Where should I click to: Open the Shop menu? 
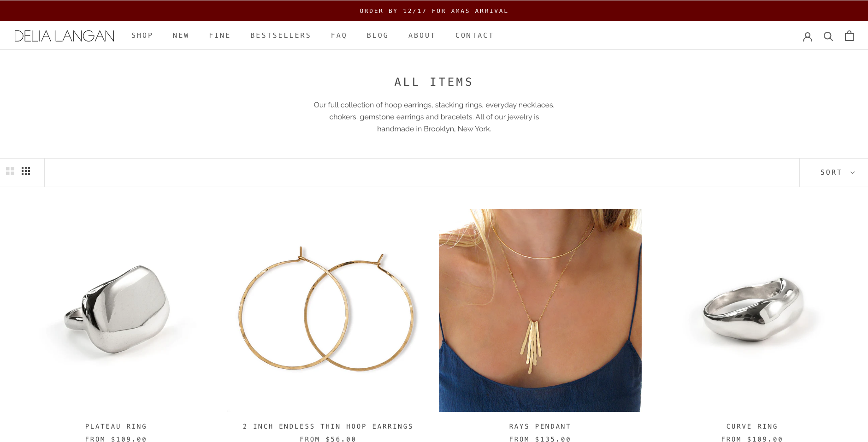[x=142, y=35]
